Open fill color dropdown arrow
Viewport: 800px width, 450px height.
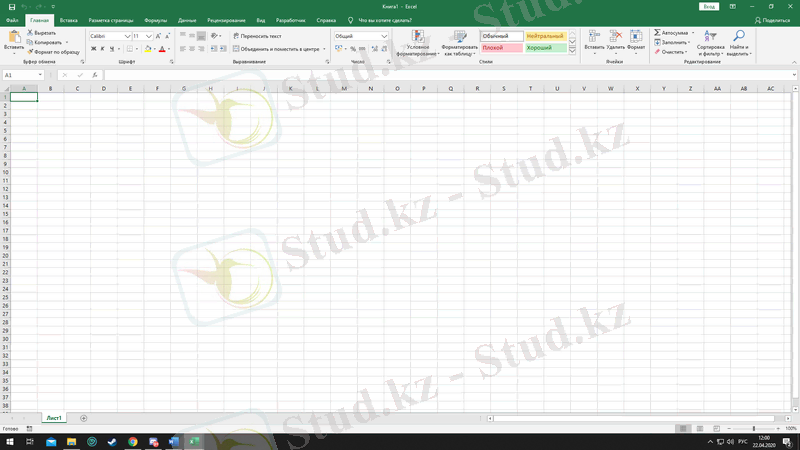point(155,49)
